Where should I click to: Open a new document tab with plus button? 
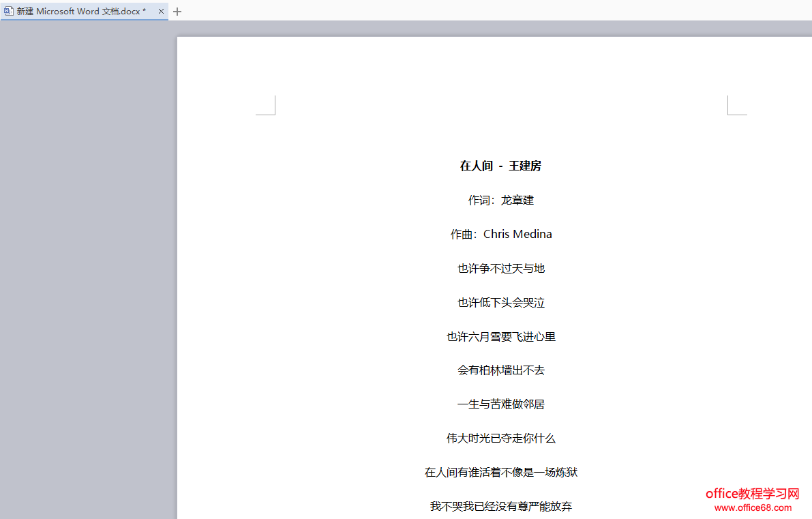177,12
